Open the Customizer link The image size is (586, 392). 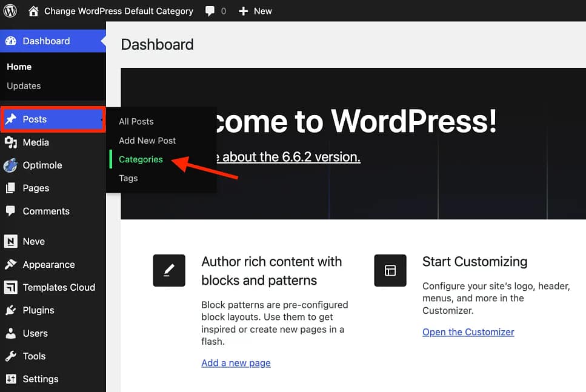[x=468, y=332]
